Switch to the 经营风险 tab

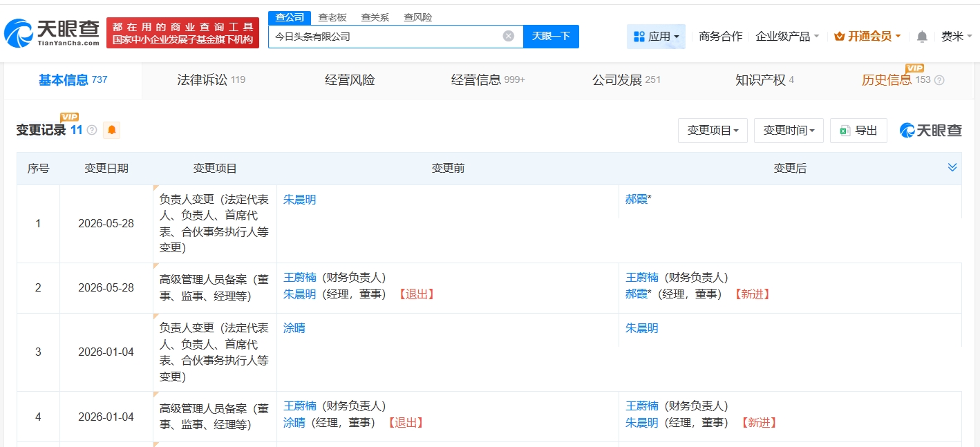(350, 80)
